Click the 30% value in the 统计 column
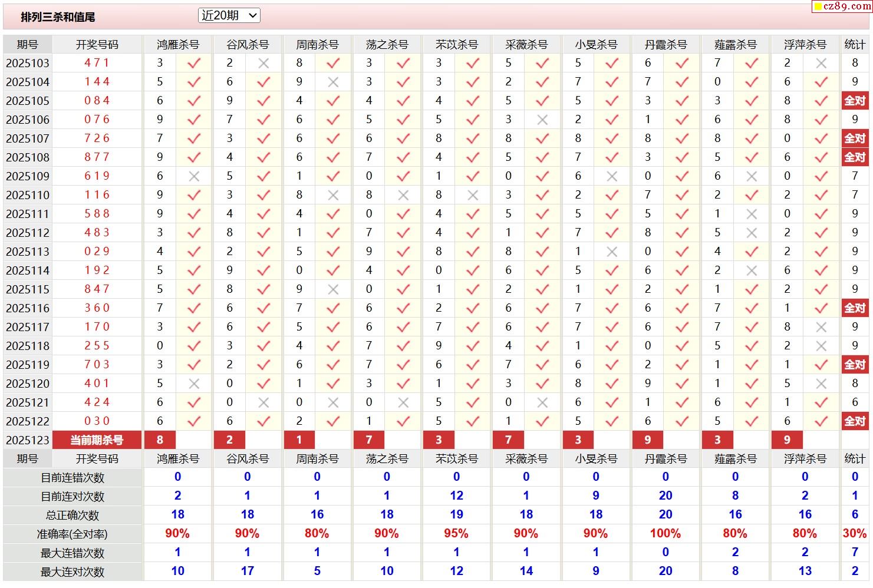The width and height of the screenshot is (873, 588). point(855,534)
